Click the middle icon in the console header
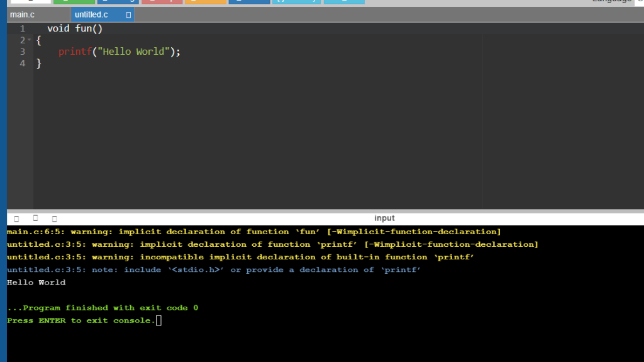644x362 pixels. coord(35,218)
